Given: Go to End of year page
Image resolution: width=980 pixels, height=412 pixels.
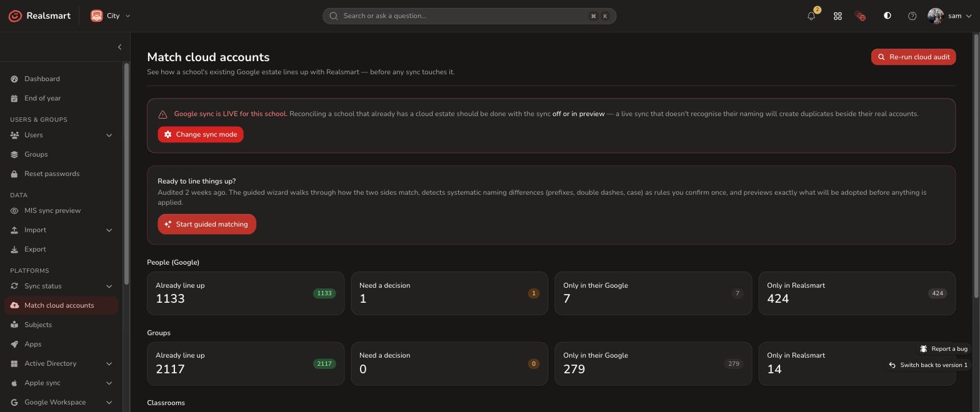Looking at the screenshot, I should pyautogui.click(x=61, y=98).
